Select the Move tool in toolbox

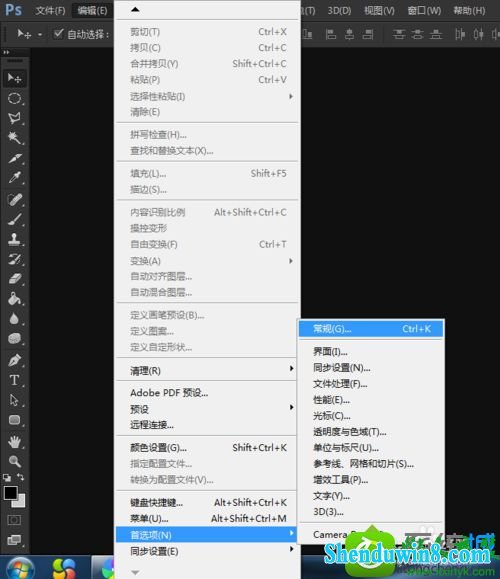14,78
